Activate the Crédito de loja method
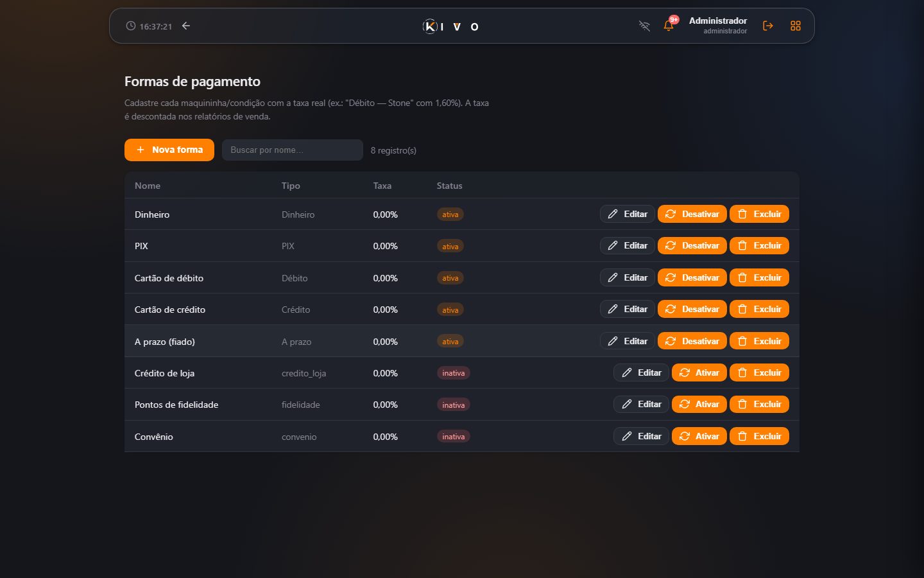 (x=699, y=372)
